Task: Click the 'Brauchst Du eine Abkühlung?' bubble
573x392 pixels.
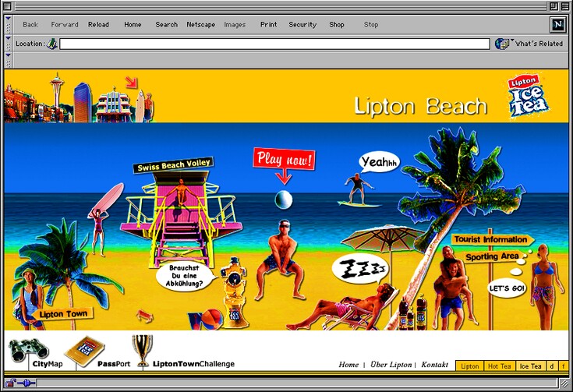Action: pyautogui.click(x=186, y=276)
